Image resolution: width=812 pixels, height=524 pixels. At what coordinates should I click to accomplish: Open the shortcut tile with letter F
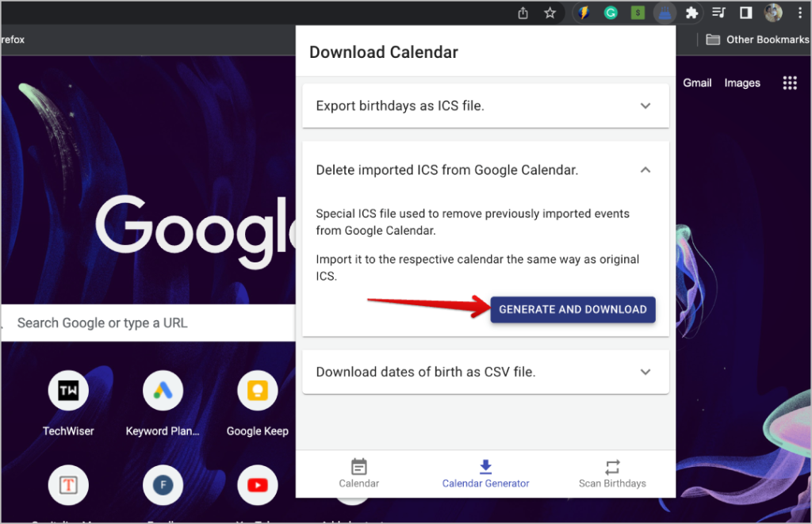point(163,485)
